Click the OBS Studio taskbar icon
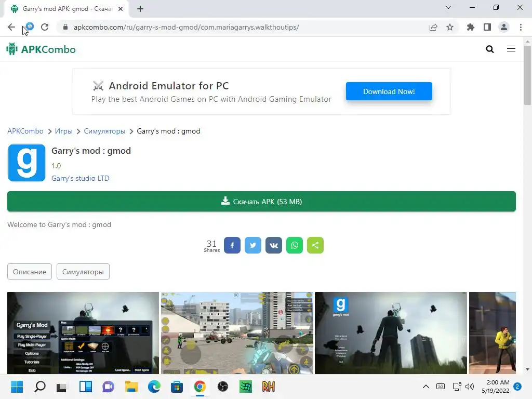The height and width of the screenshot is (399, 532). pyautogui.click(x=223, y=387)
